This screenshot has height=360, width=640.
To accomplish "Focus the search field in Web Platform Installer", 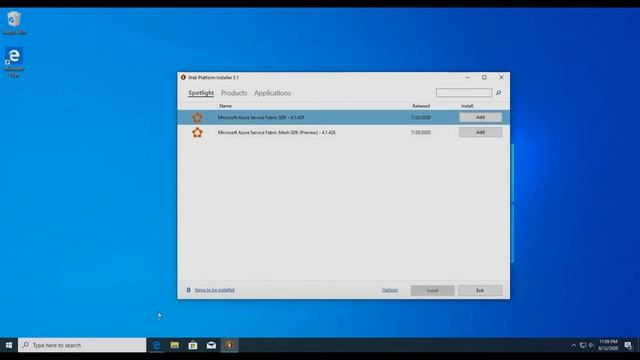I will click(x=464, y=93).
